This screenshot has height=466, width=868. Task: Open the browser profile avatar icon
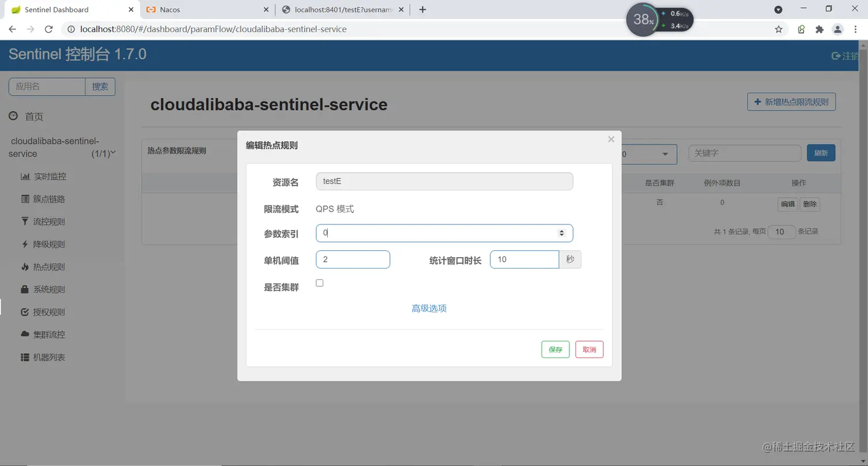coord(838,29)
